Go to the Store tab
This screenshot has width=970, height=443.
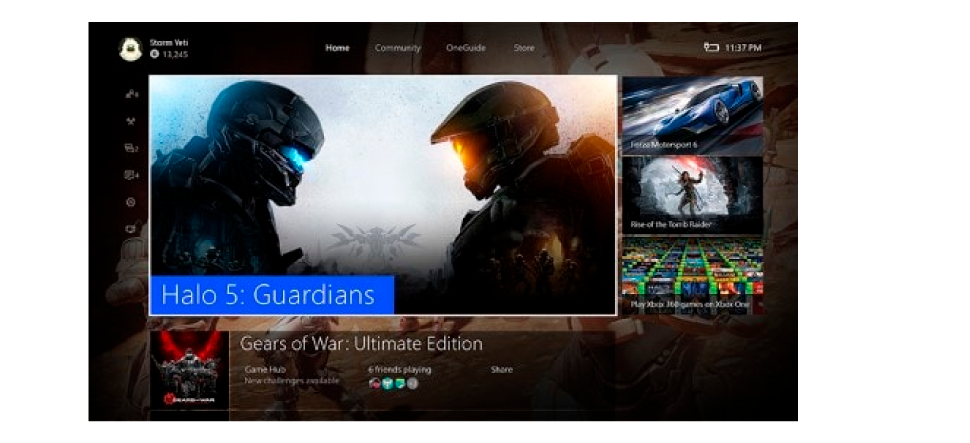523,48
